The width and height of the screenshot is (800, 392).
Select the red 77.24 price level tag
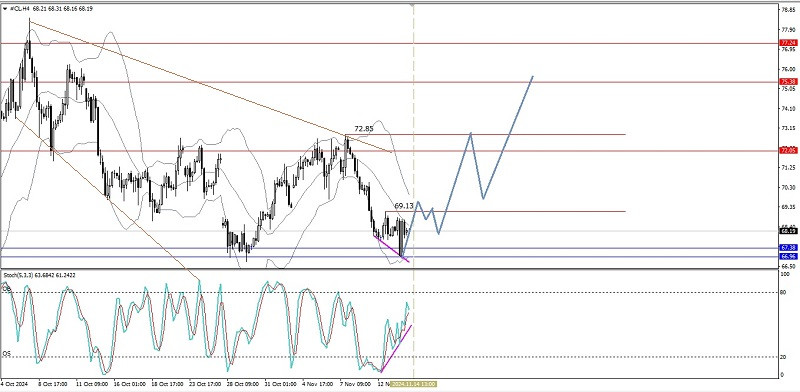(789, 43)
